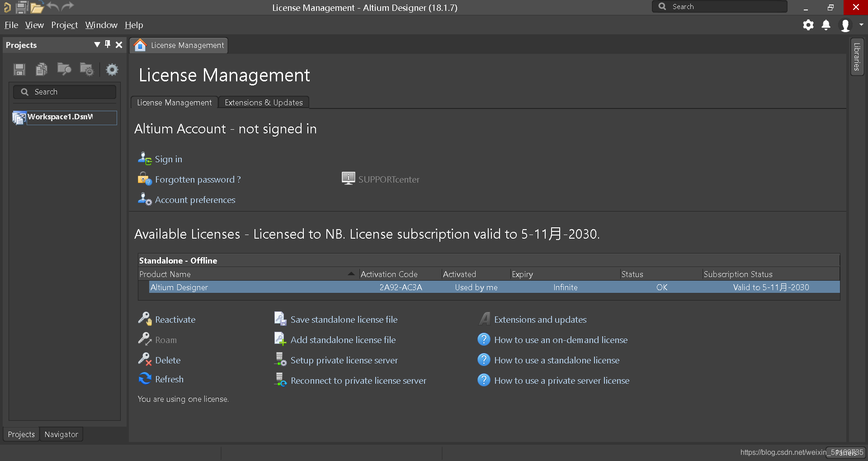Open the setup system preferences gear icon

coord(808,25)
